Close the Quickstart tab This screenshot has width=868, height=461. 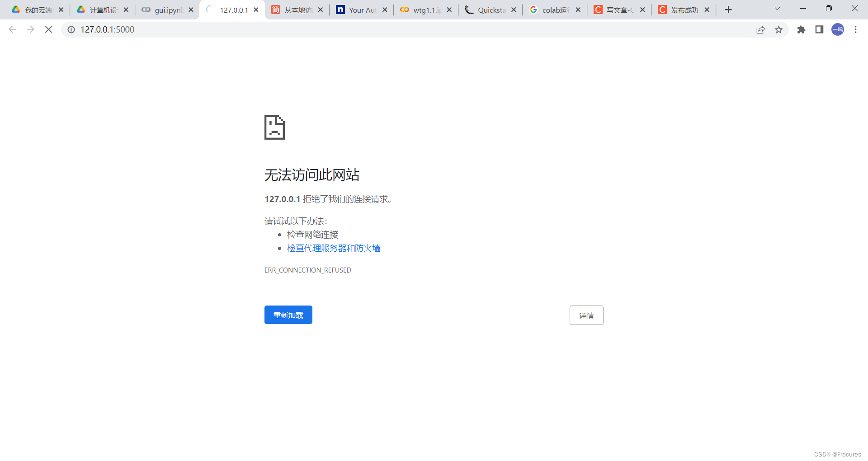[x=514, y=9]
